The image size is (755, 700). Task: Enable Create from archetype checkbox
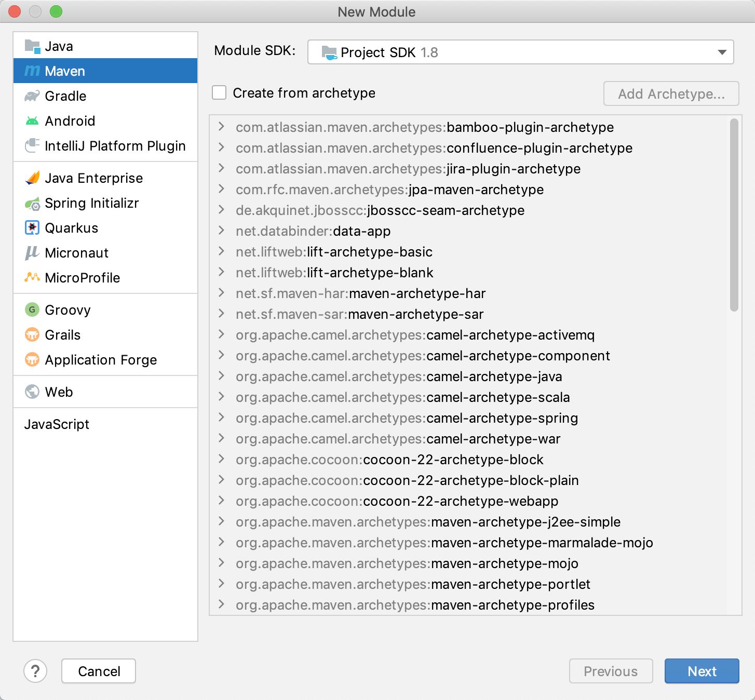219,93
